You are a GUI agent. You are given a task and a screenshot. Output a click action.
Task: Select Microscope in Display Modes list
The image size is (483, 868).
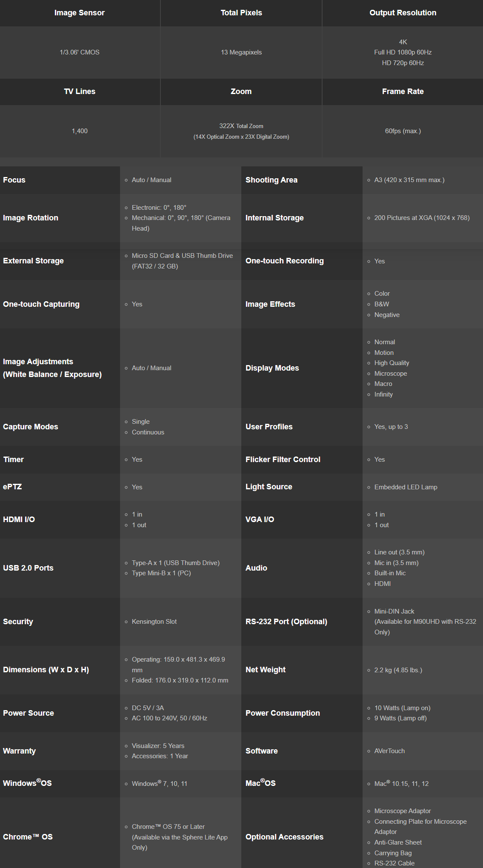[x=390, y=374]
